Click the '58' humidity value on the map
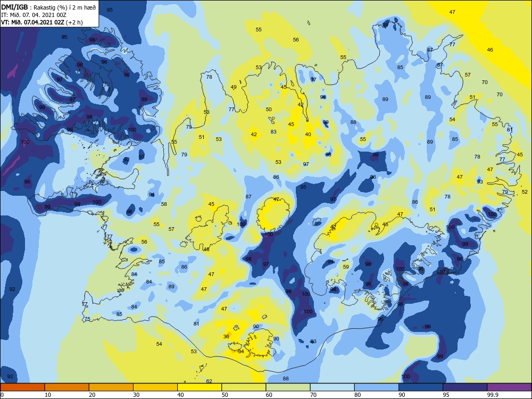Screen dimensions: 532x399 164,204
